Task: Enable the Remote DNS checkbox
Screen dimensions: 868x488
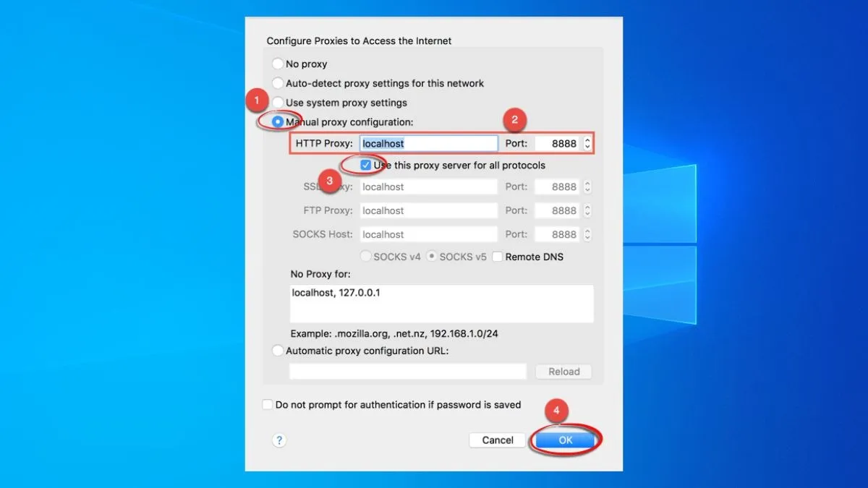Action: coord(497,256)
